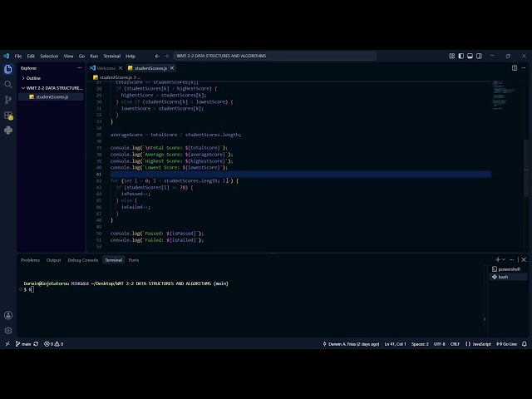This screenshot has width=532, height=399.
Task: Click the studentScores.js breadcrumb
Action: click(116, 77)
